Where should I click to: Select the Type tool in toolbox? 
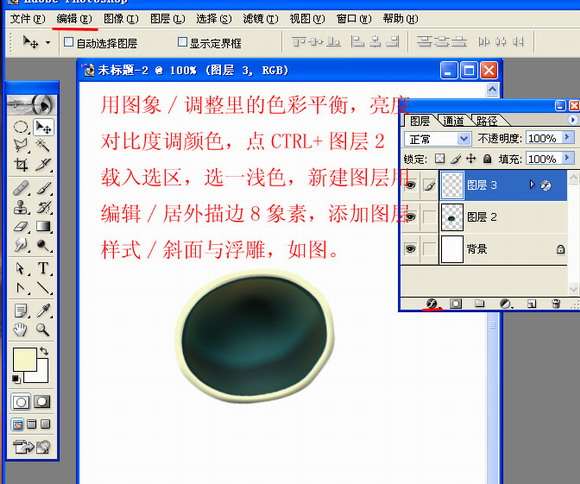43,268
